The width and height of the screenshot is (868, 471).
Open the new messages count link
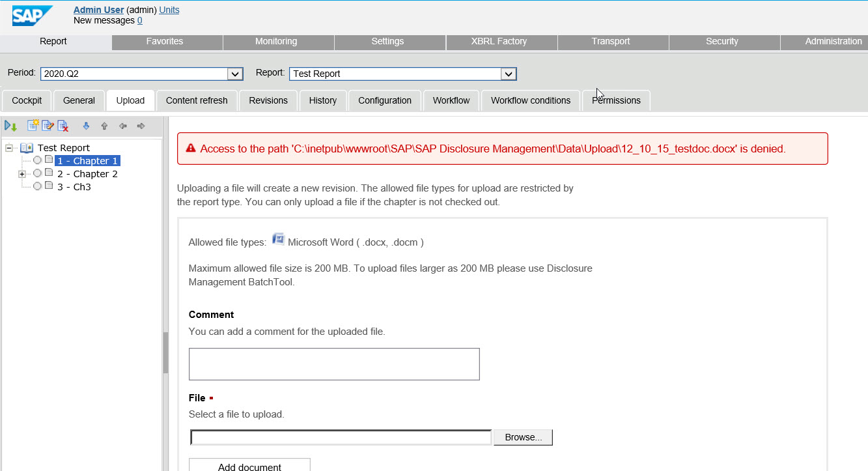[x=140, y=20]
